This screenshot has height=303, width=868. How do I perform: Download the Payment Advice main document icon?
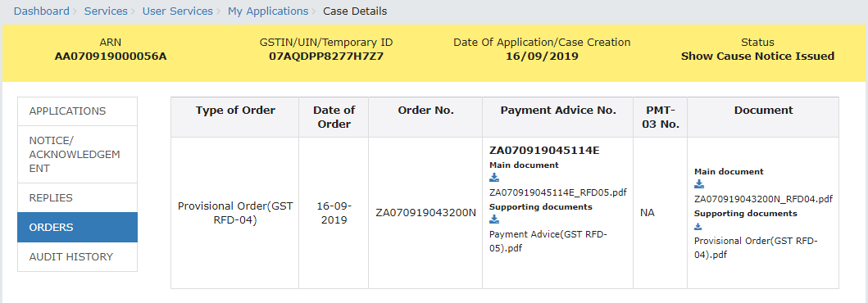coord(494,178)
